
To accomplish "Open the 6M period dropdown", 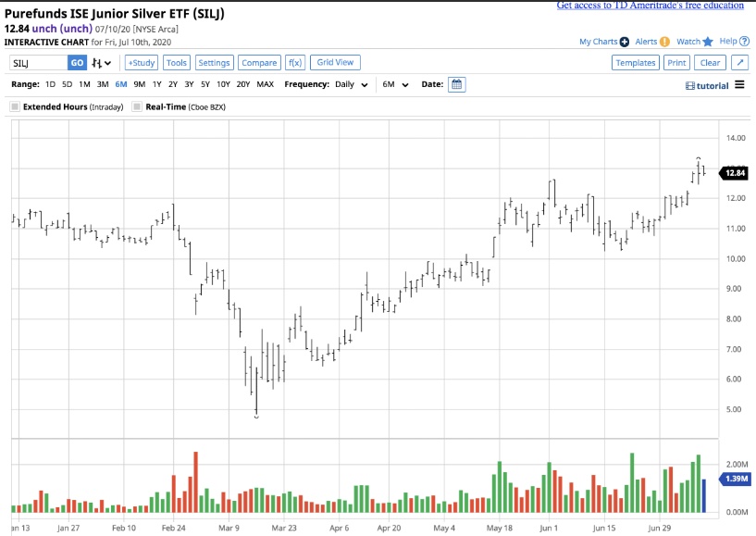I will pos(395,84).
